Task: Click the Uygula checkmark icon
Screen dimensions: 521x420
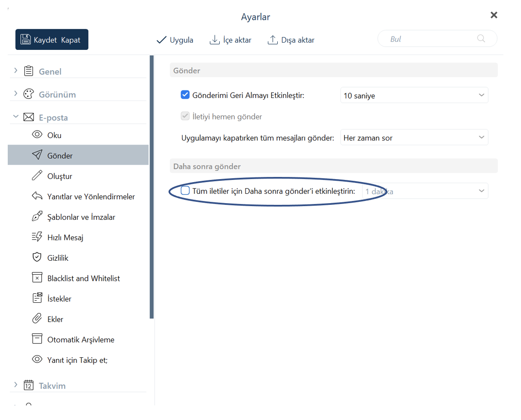Action: (161, 40)
